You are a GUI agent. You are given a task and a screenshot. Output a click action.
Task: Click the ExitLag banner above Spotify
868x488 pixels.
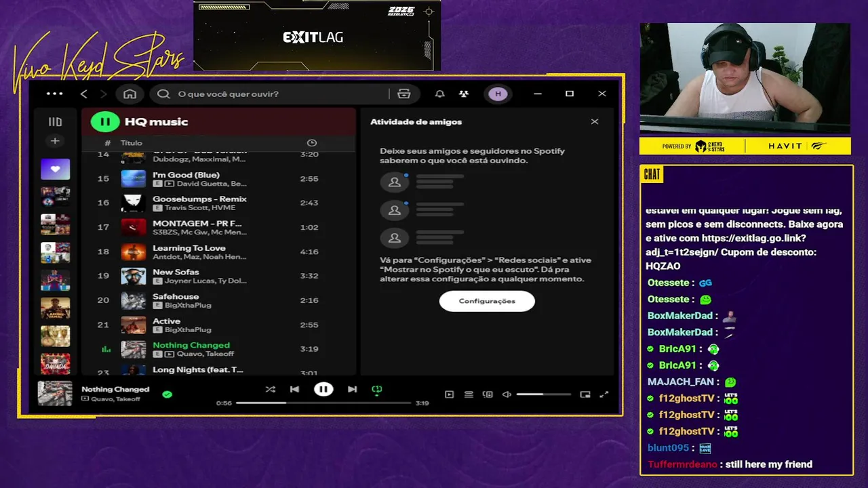(317, 35)
